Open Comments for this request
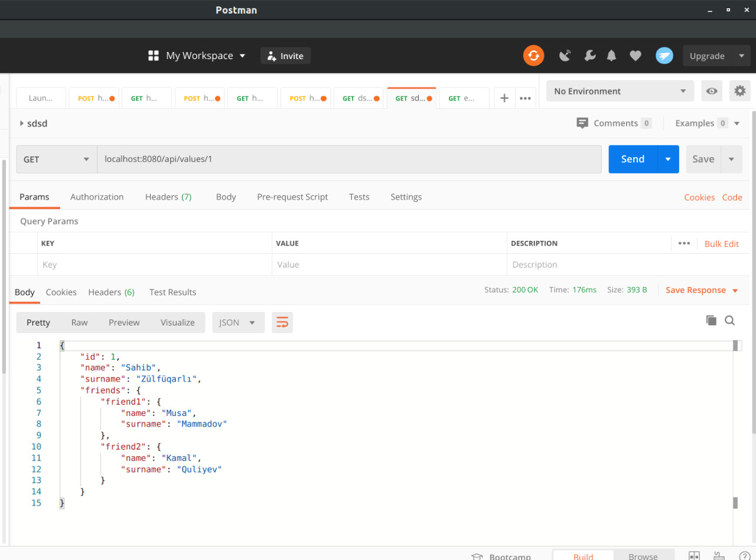756x560 pixels. pos(614,123)
